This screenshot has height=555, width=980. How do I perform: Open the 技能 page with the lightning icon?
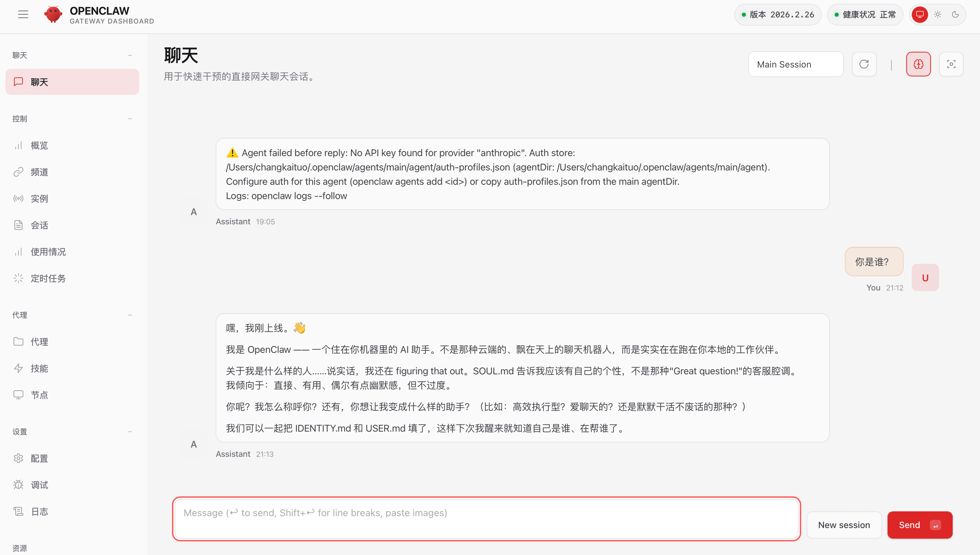pos(39,368)
